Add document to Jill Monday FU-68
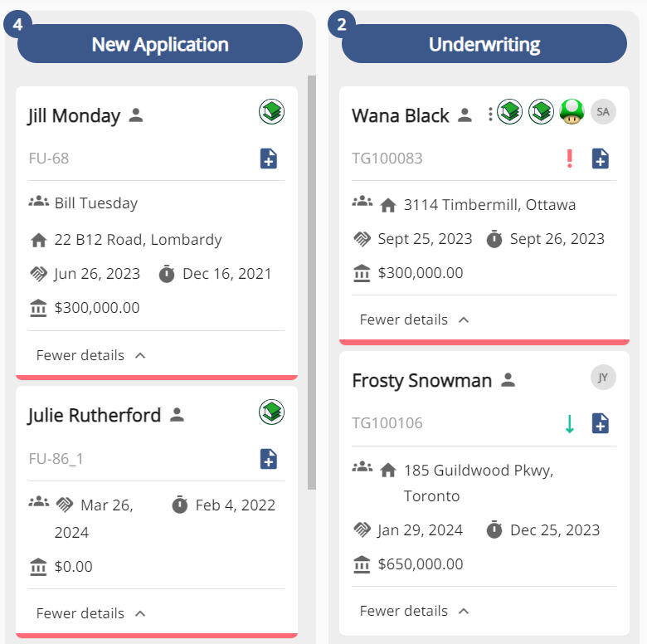This screenshot has width=647, height=644. 268,159
